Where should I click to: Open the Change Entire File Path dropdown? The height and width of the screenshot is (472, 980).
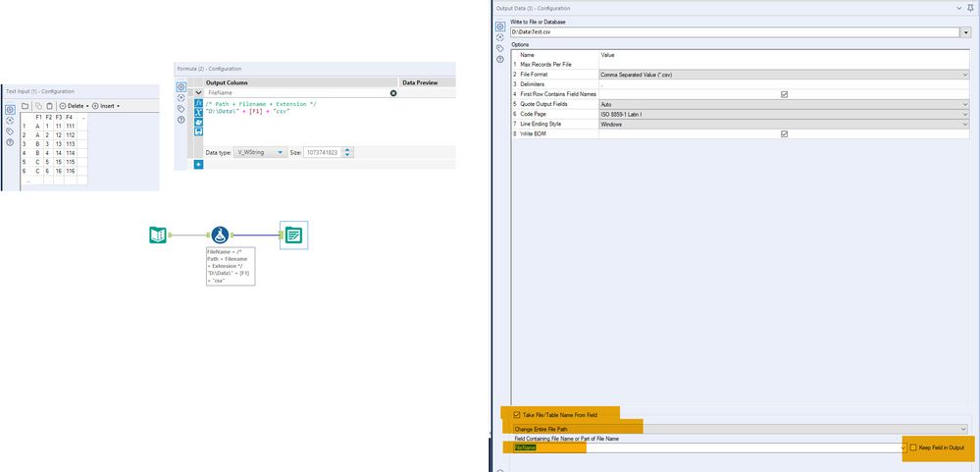740,429
